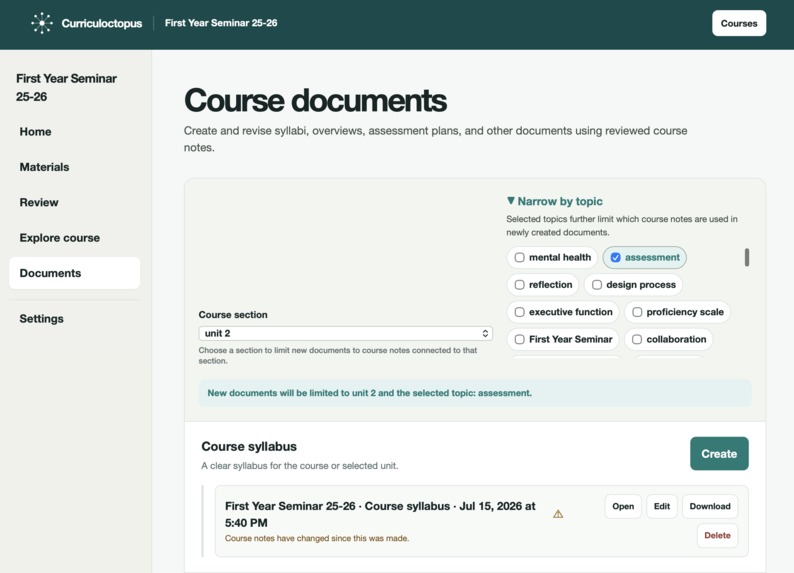
Task: Check the mental health topic checkbox
Action: pos(520,258)
